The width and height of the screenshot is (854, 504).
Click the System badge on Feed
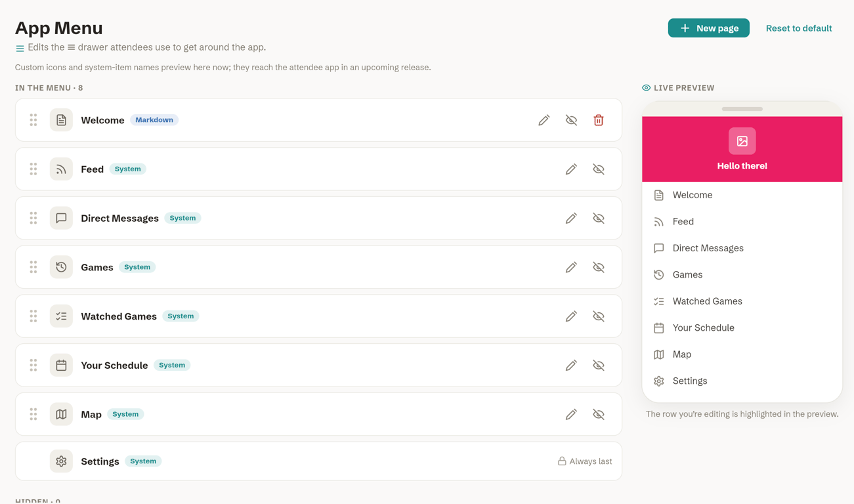pyautogui.click(x=127, y=169)
